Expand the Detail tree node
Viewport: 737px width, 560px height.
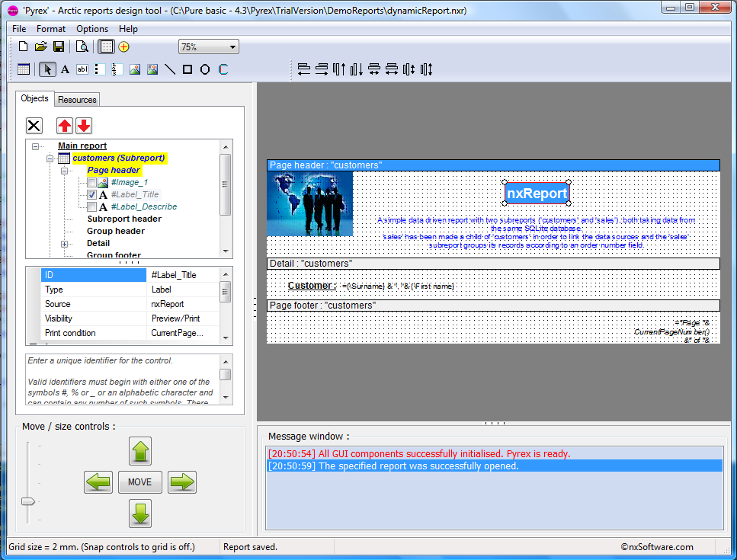point(65,244)
